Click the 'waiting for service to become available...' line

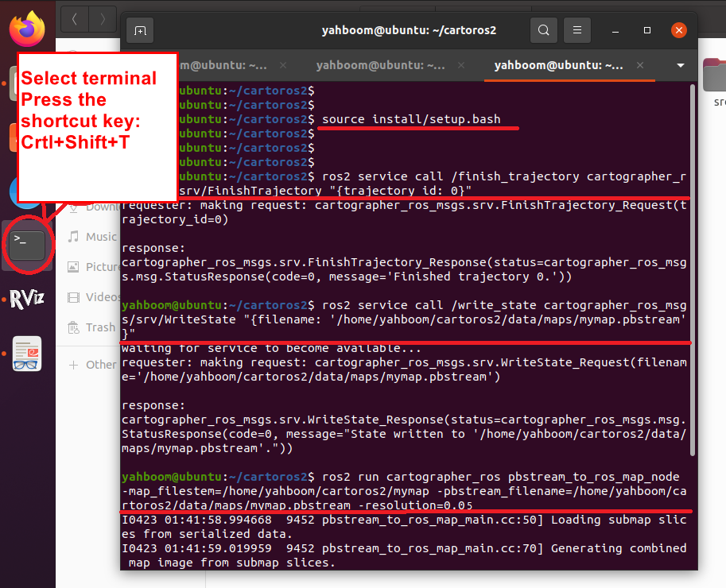click(x=271, y=348)
